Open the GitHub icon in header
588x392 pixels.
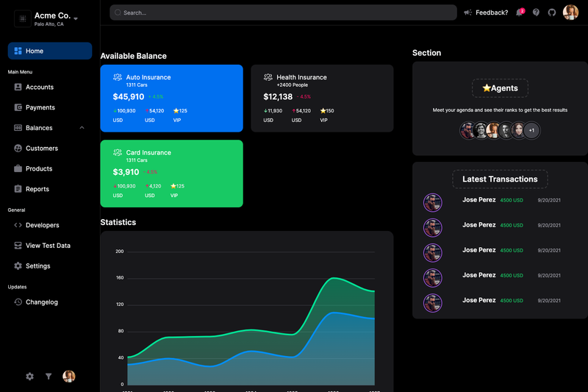[x=552, y=13]
